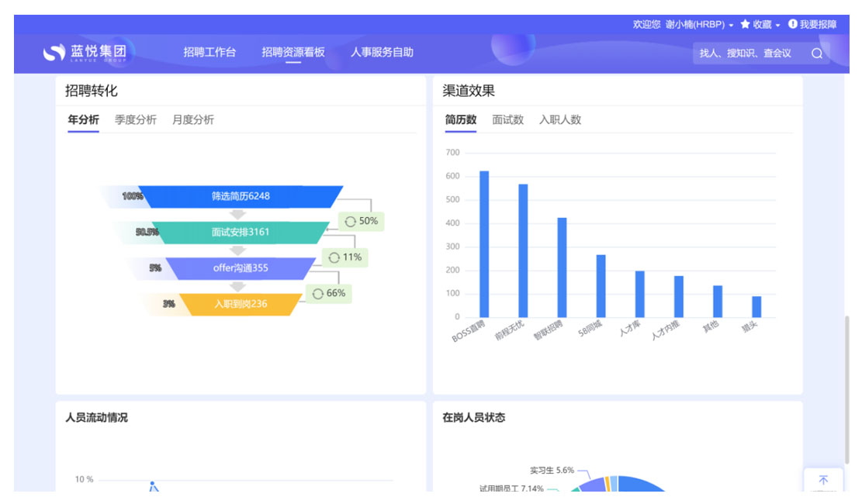862x504 pixels.
Task: Open the 人事服务自助 menu
Action: point(382,53)
